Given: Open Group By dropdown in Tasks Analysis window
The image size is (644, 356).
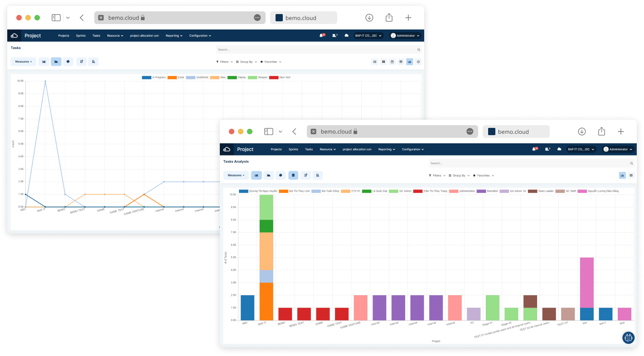Looking at the screenshot, I should 459,176.
